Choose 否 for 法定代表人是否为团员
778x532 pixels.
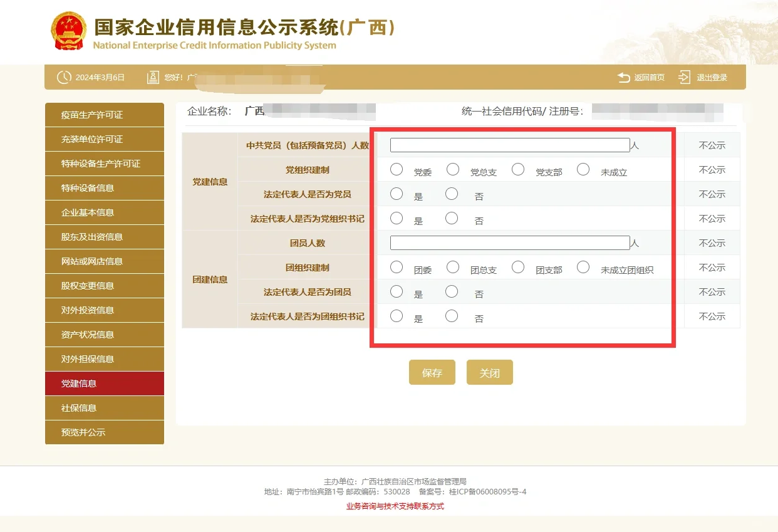[452, 291]
